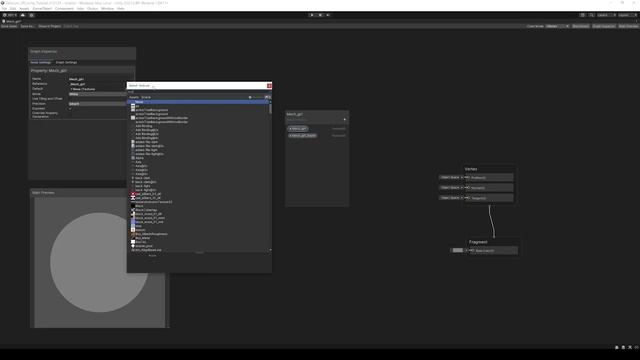Click the Normal port in Vertex block
The width and height of the screenshot is (640, 360).
pyautogui.click(x=468, y=188)
